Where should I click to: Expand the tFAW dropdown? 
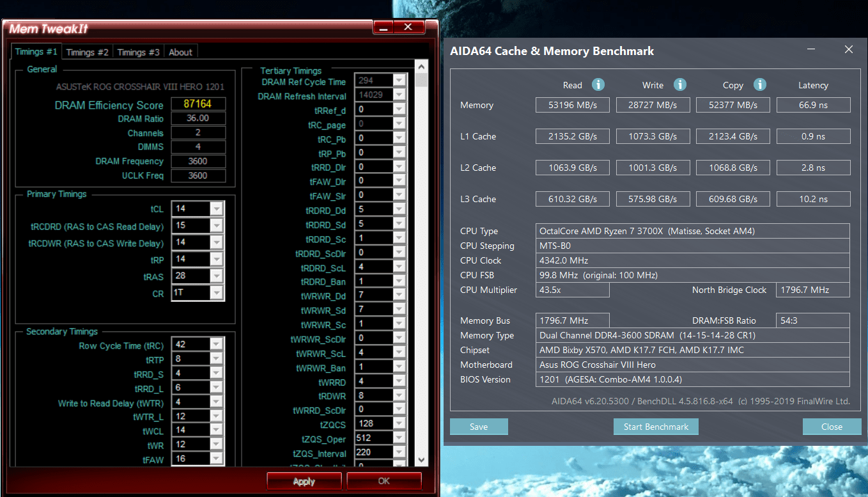coord(217,459)
